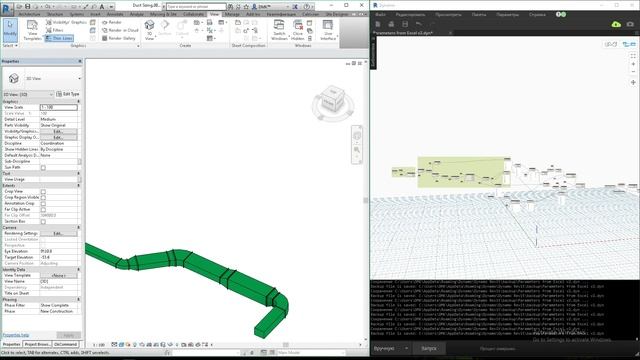The width and height of the screenshot is (640, 360).
Task: Switch to graph view icon in Dynamo canvas
Action: click(x=629, y=44)
